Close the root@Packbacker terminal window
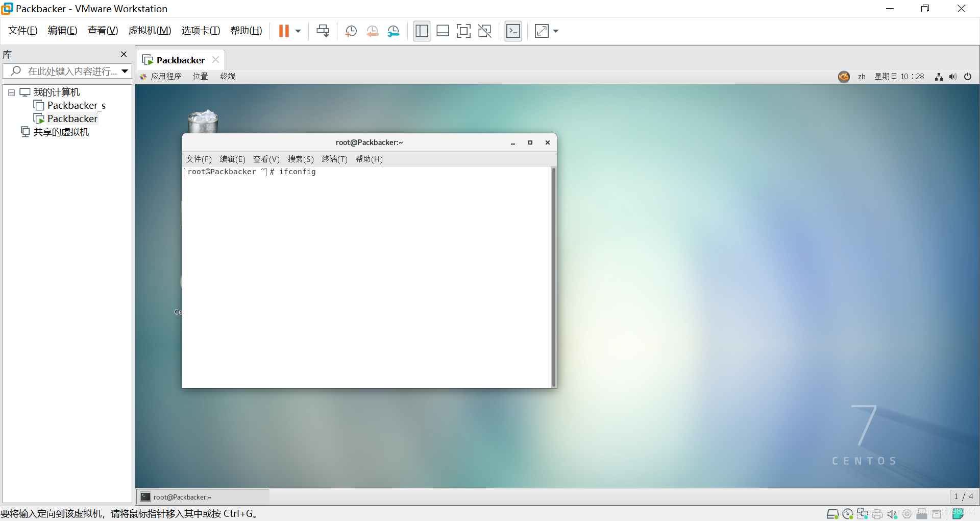The image size is (980, 521). [548, 143]
